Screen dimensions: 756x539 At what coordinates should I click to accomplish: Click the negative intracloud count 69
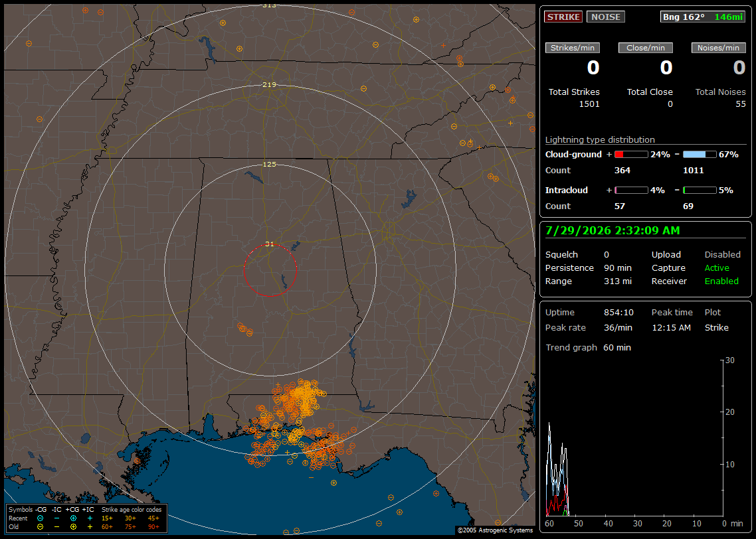pos(688,206)
